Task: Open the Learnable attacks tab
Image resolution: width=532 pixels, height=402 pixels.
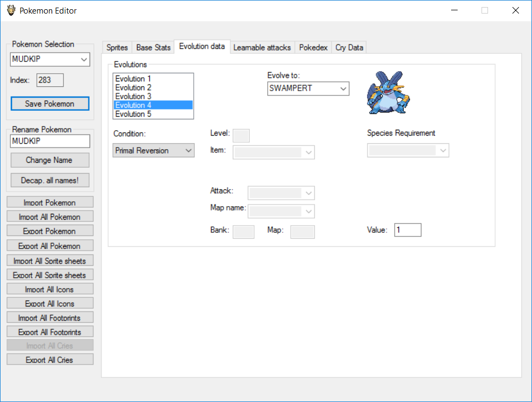Action: (262, 47)
